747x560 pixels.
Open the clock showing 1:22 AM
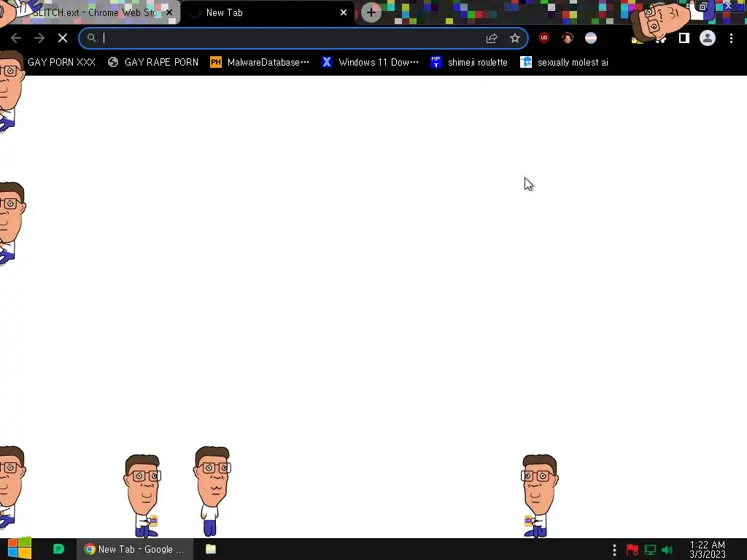(708, 550)
